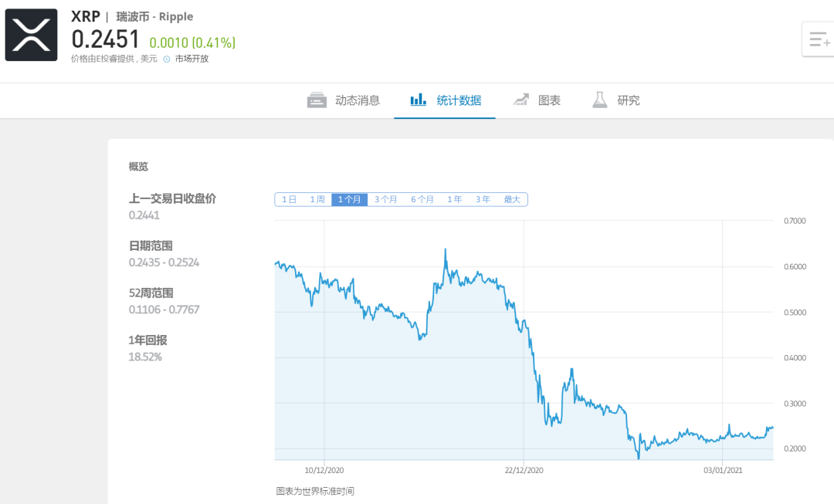Click the news feed icon beside 动态消息
Screen dimensions: 834x504
(x=316, y=99)
